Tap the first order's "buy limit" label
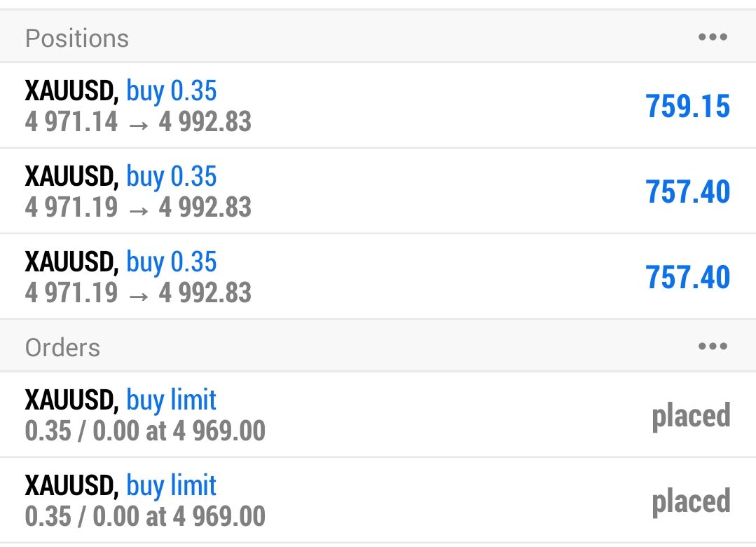This screenshot has width=756, height=547. [172, 400]
